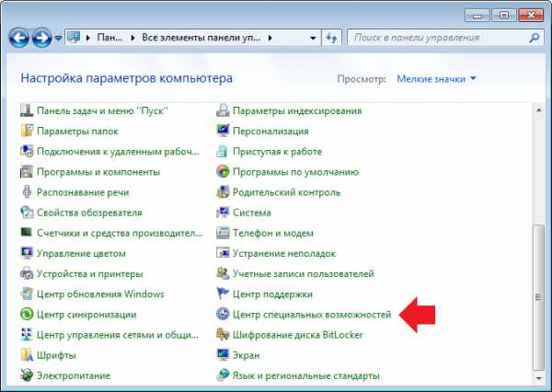Click the Свойства обозревателя icon

tap(27, 213)
